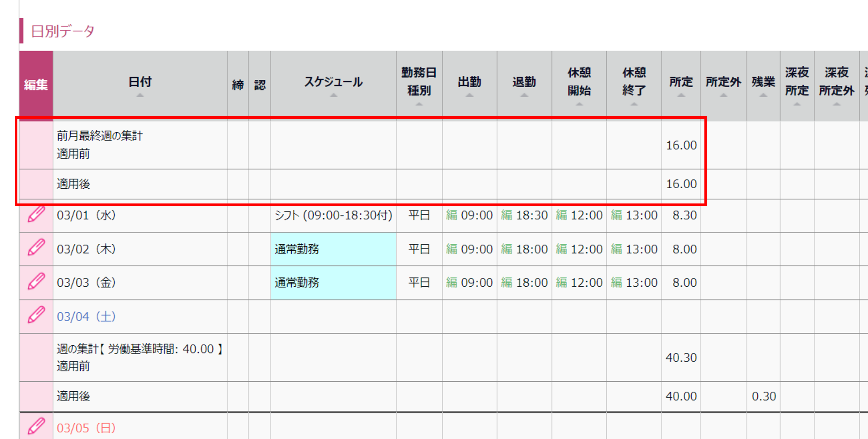Image resolution: width=868 pixels, height=439 pixels.
Task: Sort by スケジュール column header arrow
Action: [x=333, y=95]
